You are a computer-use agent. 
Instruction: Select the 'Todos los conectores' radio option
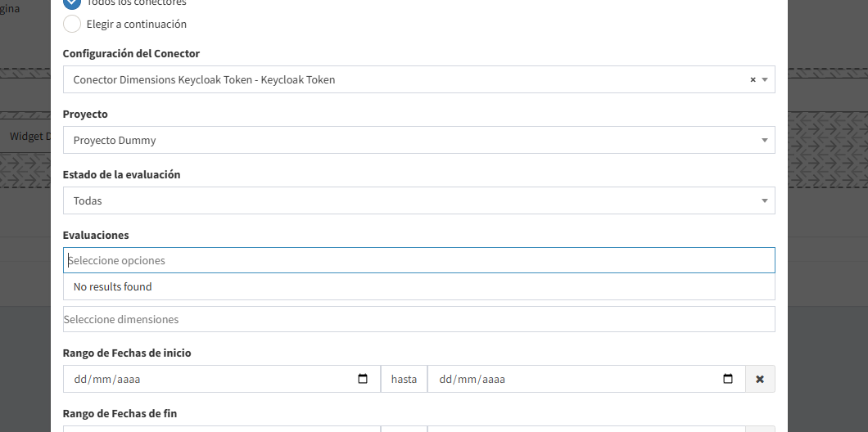(x=72, y=2)
